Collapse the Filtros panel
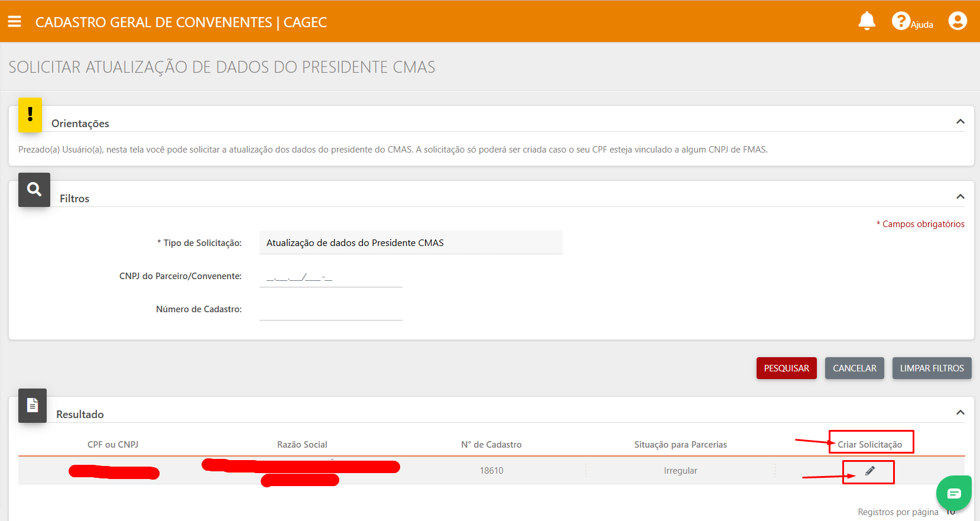 [960, 197]
